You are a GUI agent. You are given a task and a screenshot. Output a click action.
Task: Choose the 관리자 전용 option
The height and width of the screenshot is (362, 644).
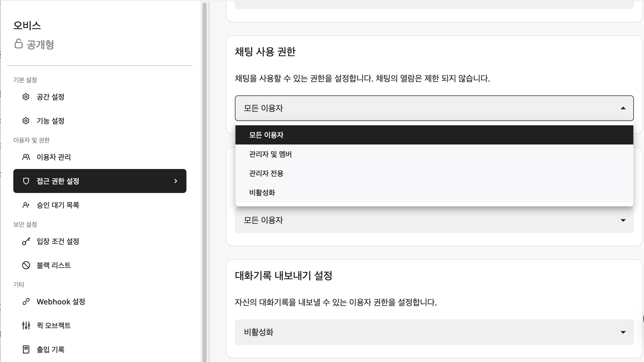pyautogui.click(x=266, y=173)
